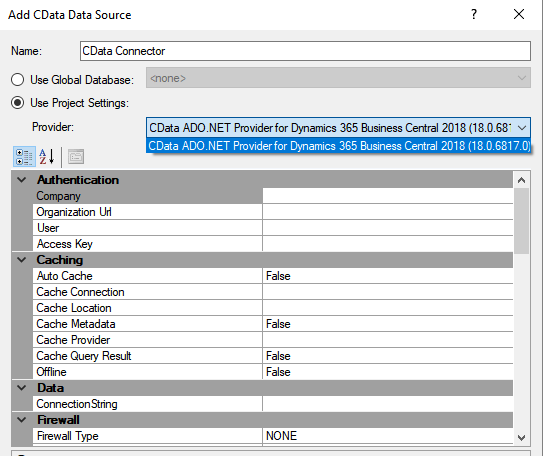Select the Cache Metadata property
Screen dimensions: 543x456
pos(148,324)
